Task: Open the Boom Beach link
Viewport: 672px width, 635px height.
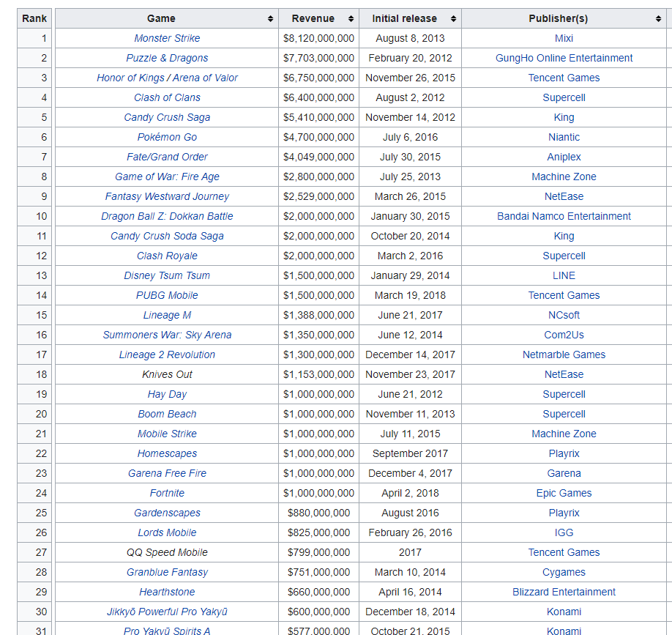Action: pos(167,413)
